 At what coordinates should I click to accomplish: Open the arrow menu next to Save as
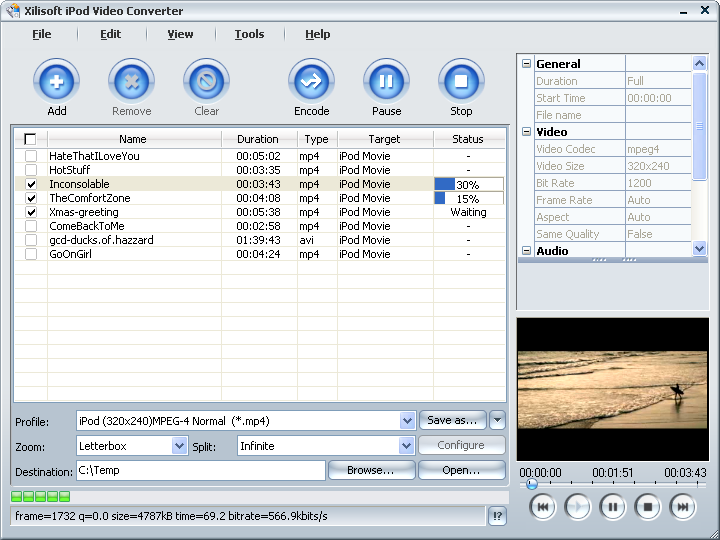[x=497, y=420]
